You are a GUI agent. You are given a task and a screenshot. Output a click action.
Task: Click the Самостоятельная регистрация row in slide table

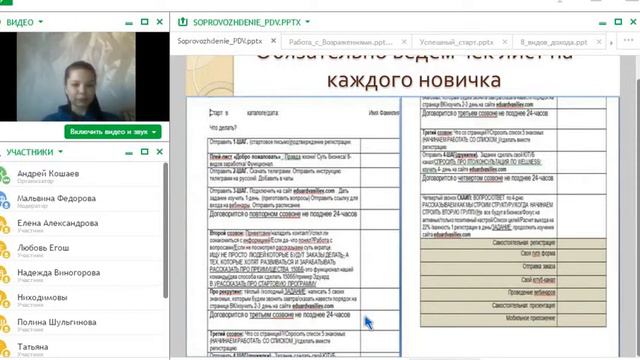point(513,243)
